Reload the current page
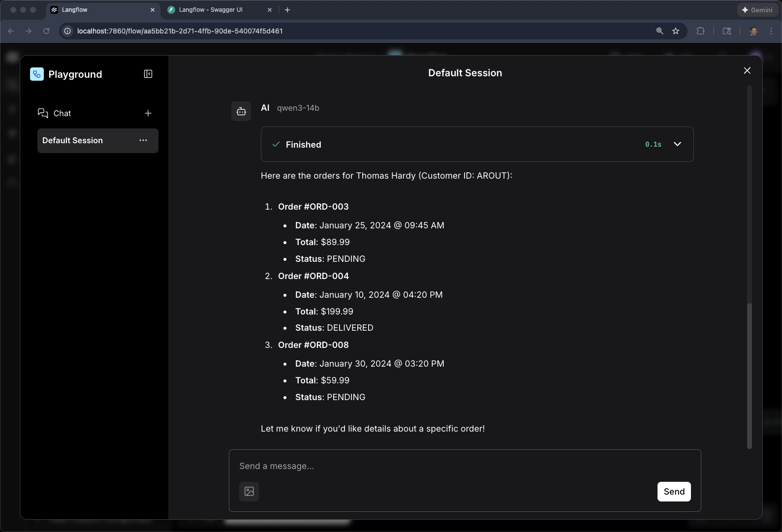The image size is (782, 532). [46, 31]
